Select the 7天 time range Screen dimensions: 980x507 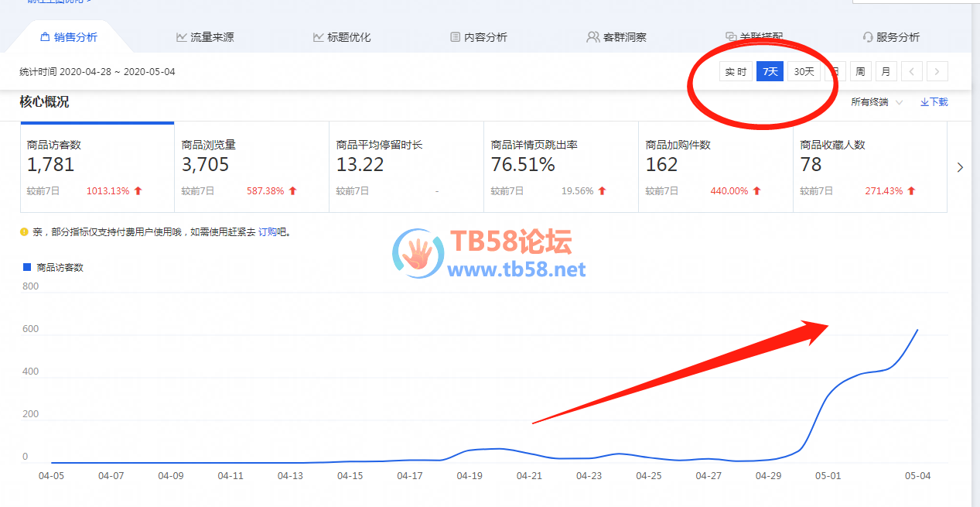point(770,72)
